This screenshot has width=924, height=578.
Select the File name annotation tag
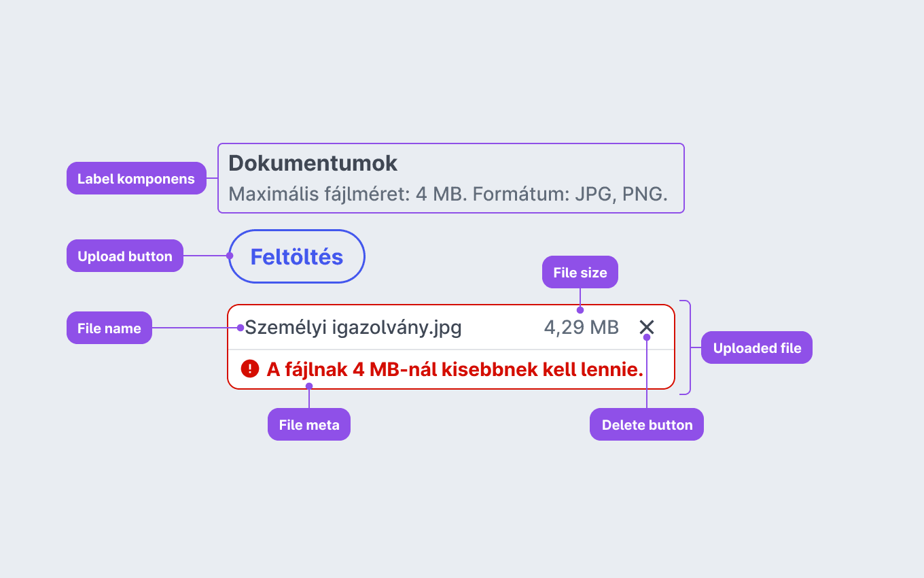(109, 328)
